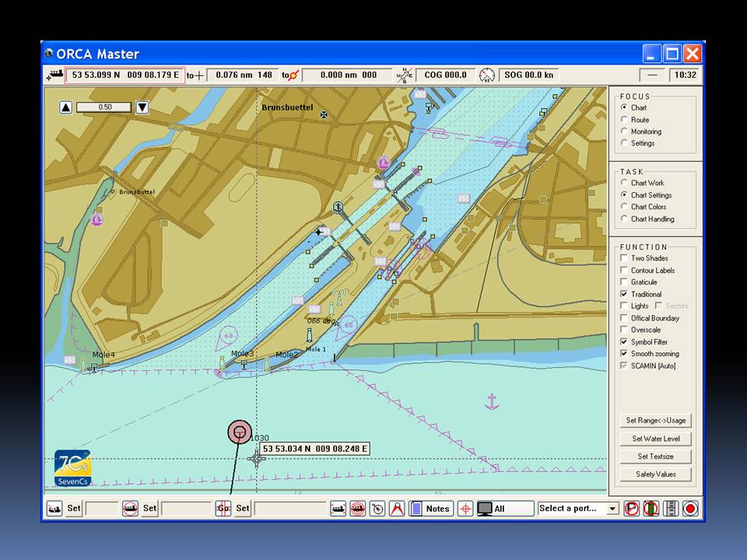Click the COG 000.0 readout
Image resolution: width=747 pixels, height=560 pixels.
point(445,75)
